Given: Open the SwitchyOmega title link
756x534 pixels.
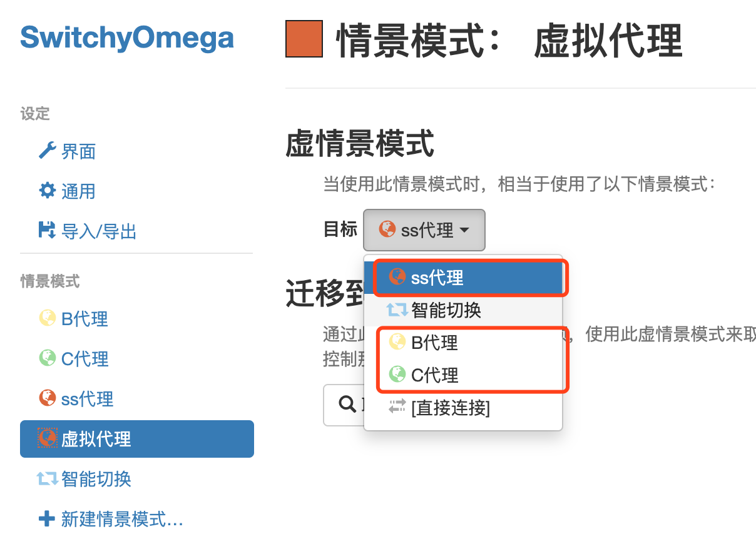Looking at the screenshot, I should point(127,38).
